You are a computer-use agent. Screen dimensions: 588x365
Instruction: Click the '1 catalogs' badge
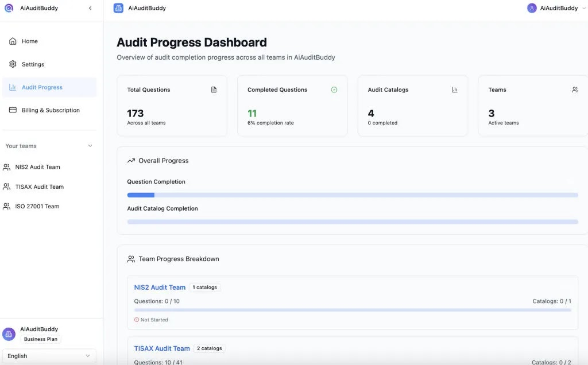205,288
